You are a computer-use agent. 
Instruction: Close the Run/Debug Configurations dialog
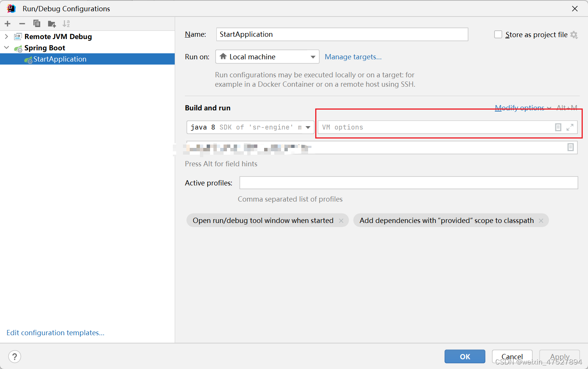click(x=575, y=9)
